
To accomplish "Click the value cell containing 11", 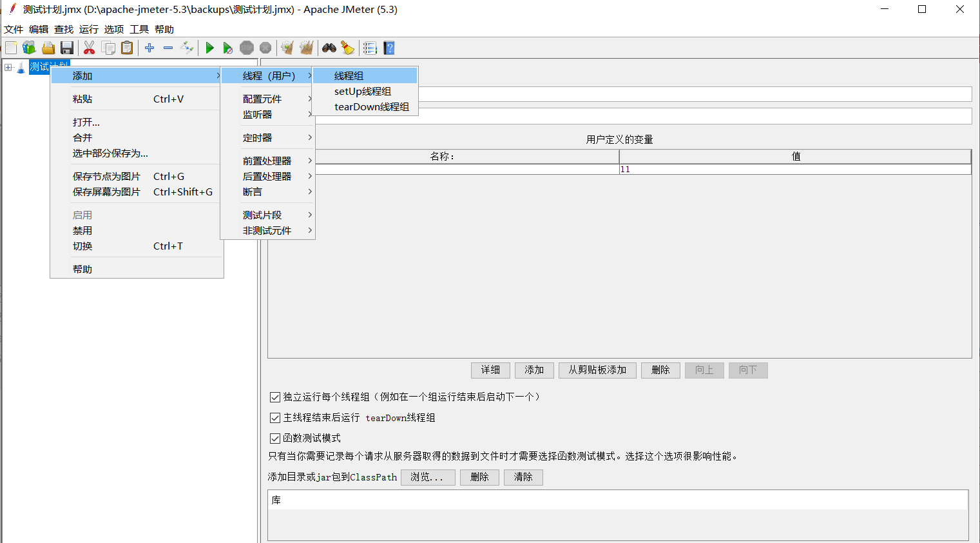I will pos(795,169).
